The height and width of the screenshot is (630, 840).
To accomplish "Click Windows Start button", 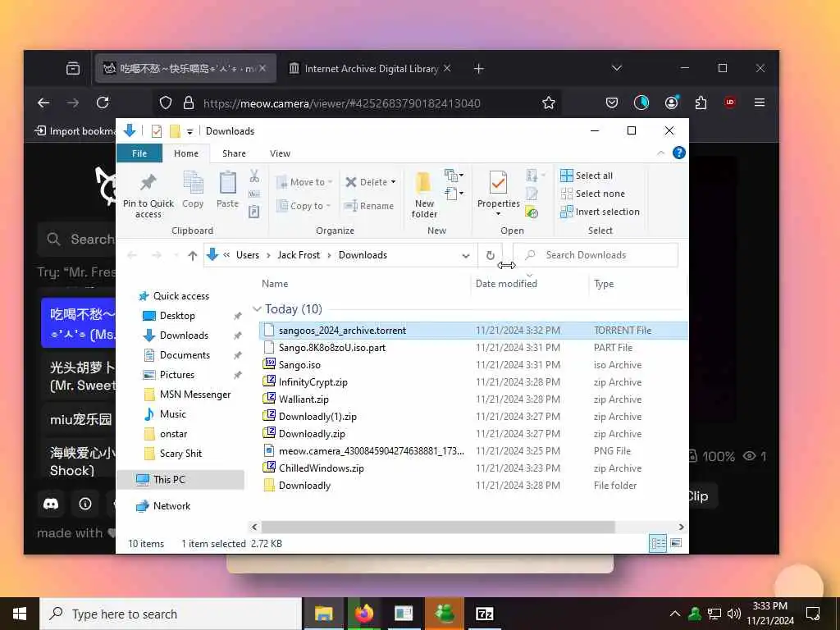I will pyautogui.click(x=20, y=614).
